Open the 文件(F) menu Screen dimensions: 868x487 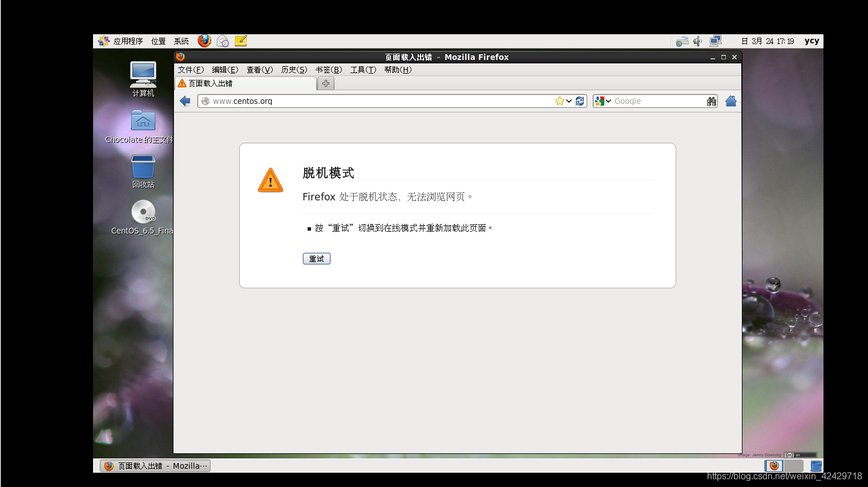pyautogui.click(x=191, y=70)
